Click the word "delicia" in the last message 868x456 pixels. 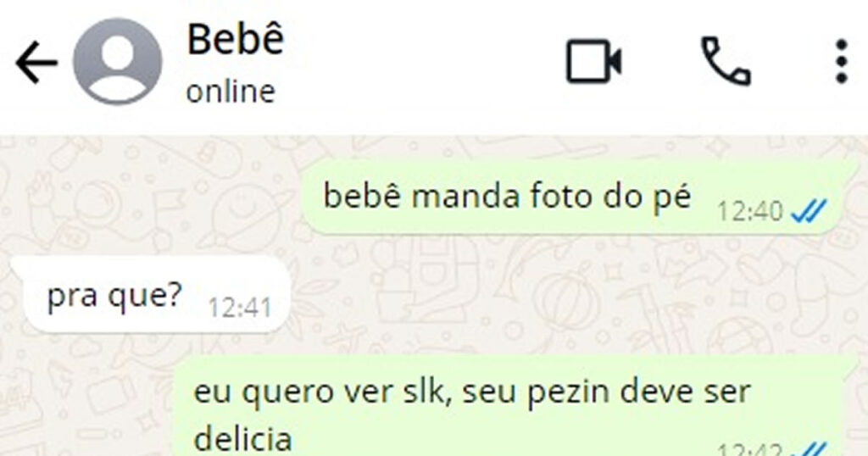point(243,439)
